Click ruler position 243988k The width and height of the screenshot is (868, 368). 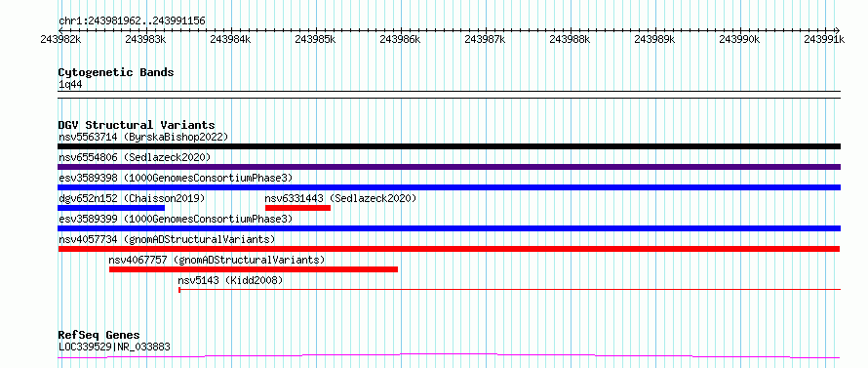tap(571, 39)
